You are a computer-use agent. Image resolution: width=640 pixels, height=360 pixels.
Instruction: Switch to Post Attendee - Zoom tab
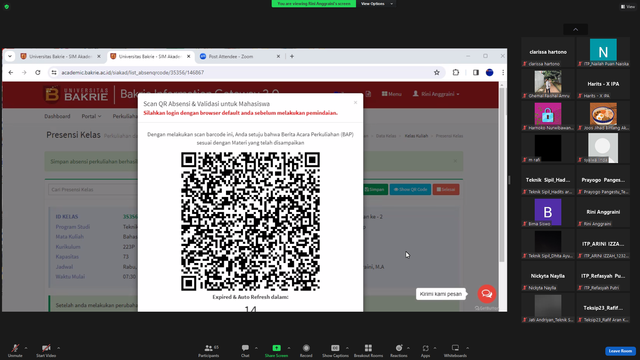[x=240, y=56]
